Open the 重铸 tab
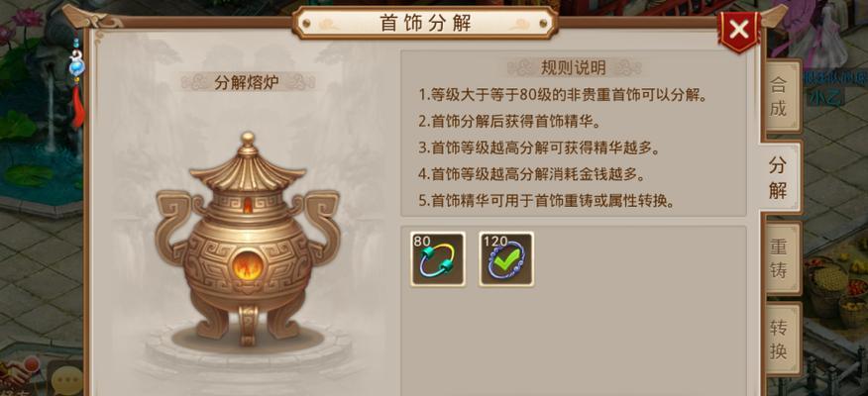The image size is (868, 396). (x=780, y=258)
